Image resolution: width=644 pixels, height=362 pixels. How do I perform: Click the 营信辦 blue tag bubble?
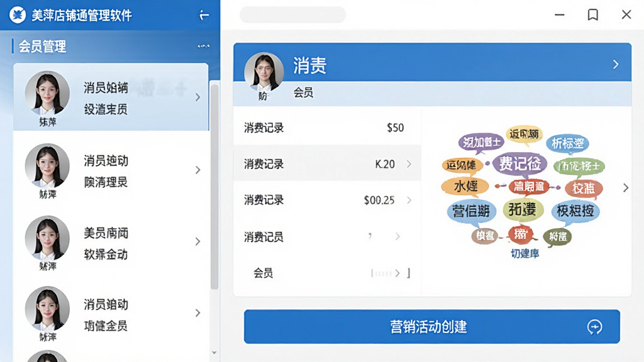point(470,211)
